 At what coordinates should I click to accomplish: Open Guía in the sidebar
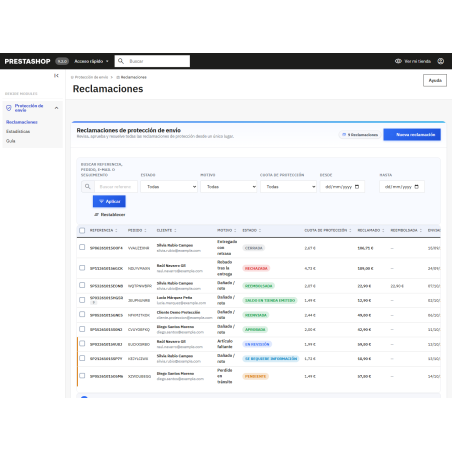11,141
